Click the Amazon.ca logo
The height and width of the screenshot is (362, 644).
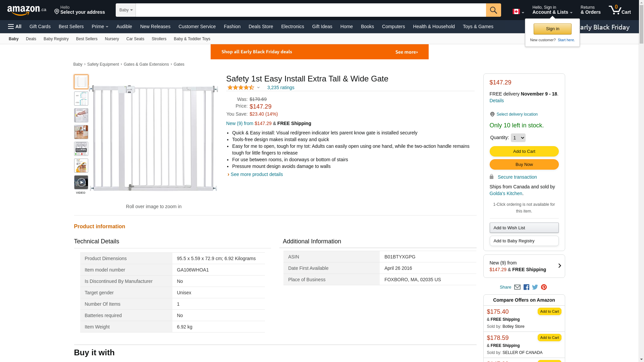[27, 10]
